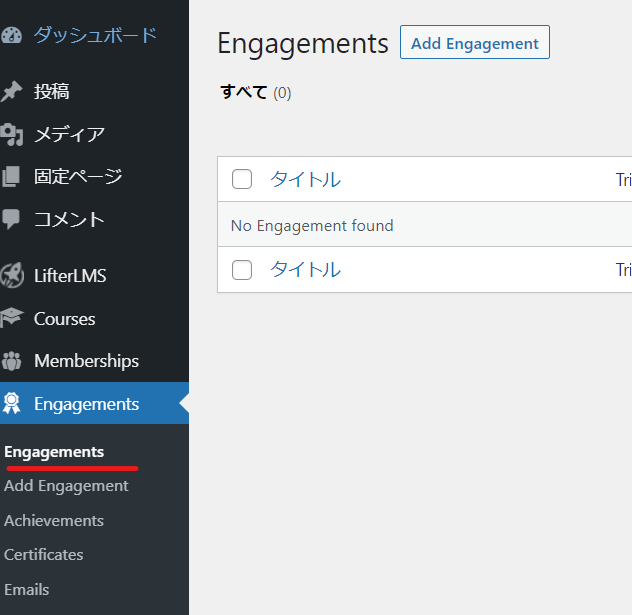Click the speech bubble comments icon
This screenshot has width=632, height=615.
click(11, 219)
